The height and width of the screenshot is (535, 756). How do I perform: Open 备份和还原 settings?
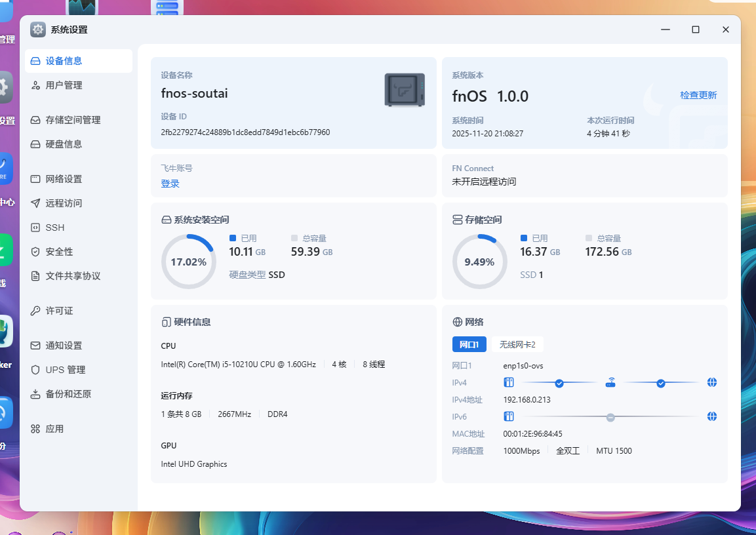click(68, 393)
